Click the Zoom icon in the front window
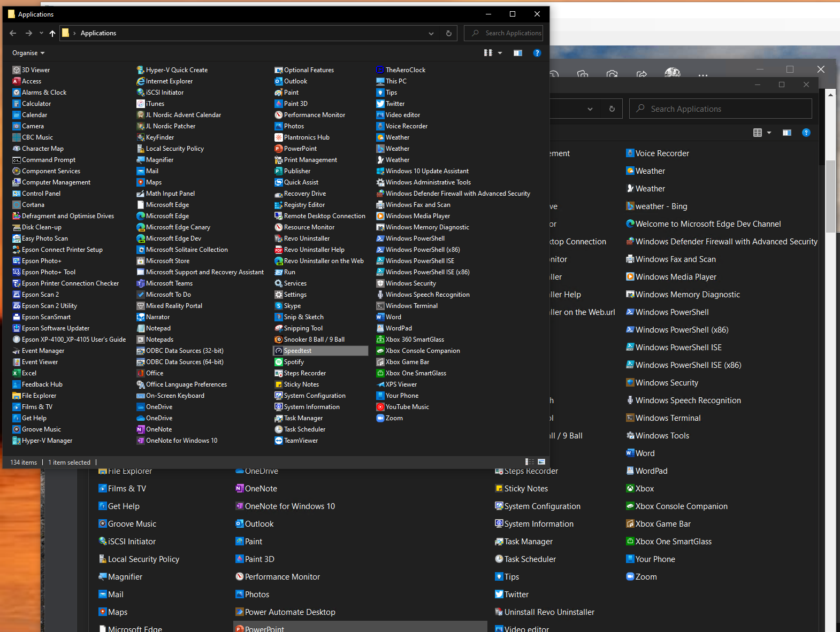The width and height of the screenshot is (840, 632). click(x=380, y=418)
